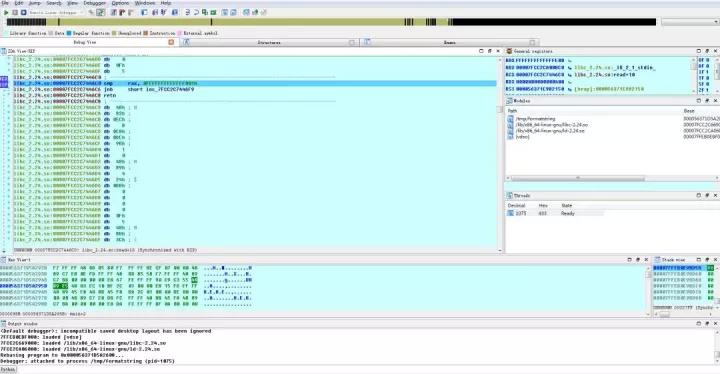Click the Stack view panel icon
The height and width of the screenshot is (374, 720).
coord(657,260)
